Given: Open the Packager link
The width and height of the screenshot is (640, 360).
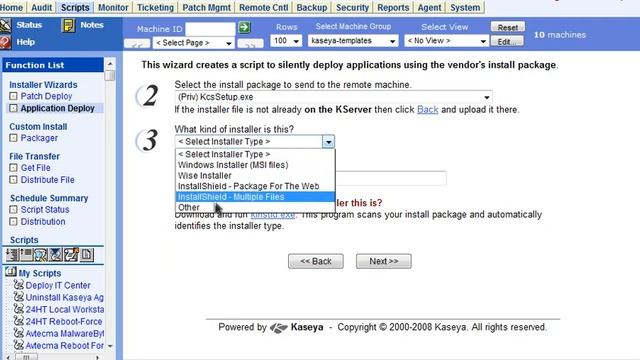Looking at the screenshot, I should (39, 138).
